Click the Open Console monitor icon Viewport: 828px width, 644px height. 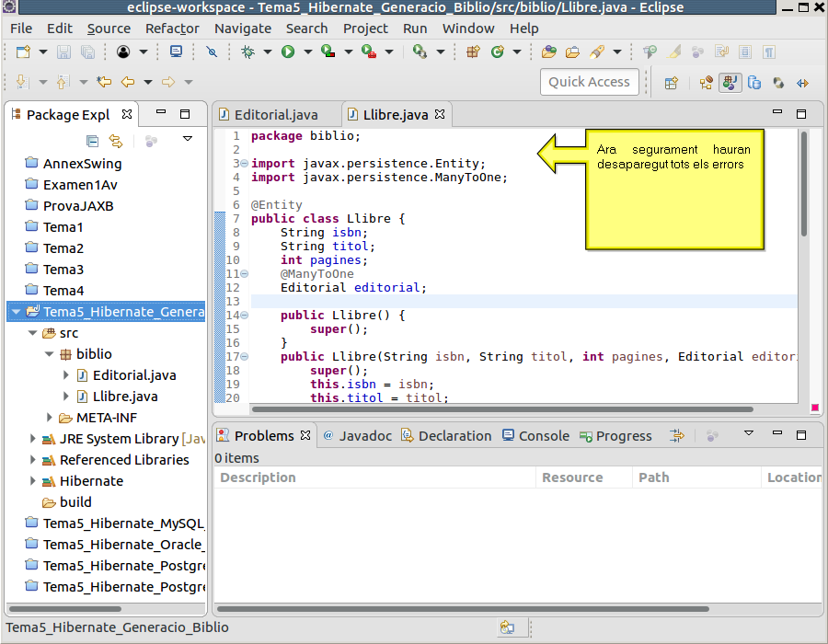pyautogui.click(x=176, y=52)
